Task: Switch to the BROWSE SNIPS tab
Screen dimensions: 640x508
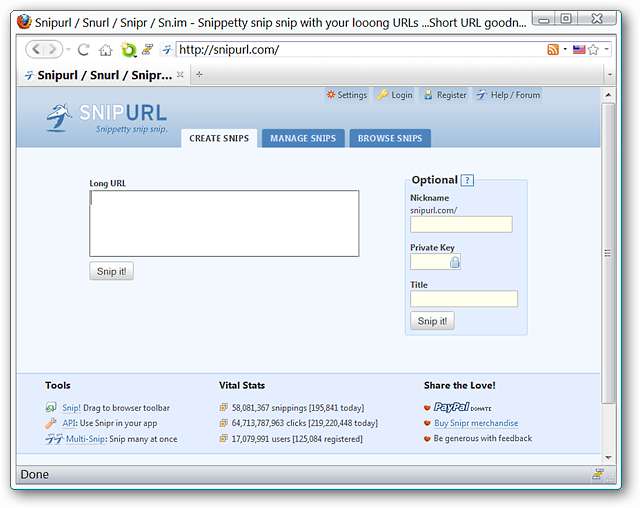Action: tap(390, 138)
